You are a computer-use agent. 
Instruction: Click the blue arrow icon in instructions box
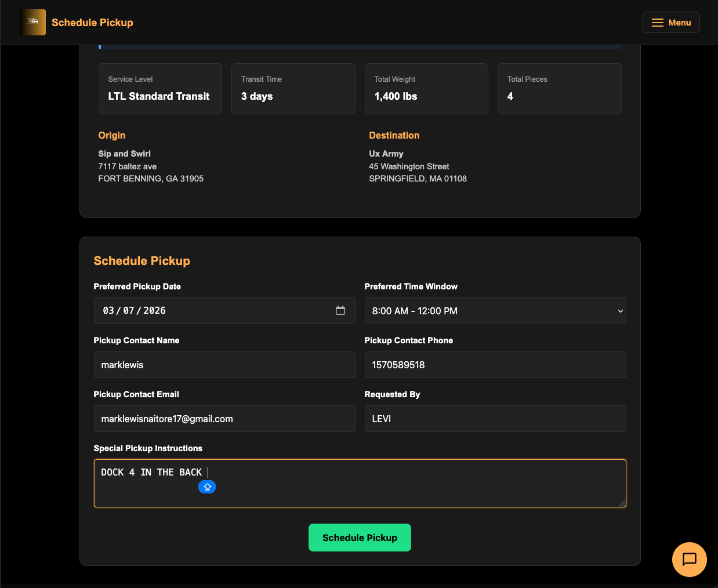pos(207,487)
